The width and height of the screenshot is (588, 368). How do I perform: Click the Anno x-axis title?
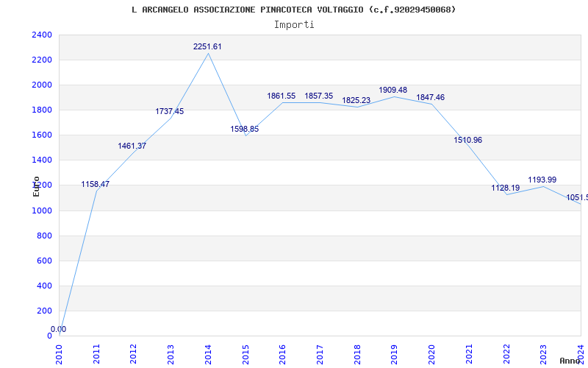click(570, 361)
